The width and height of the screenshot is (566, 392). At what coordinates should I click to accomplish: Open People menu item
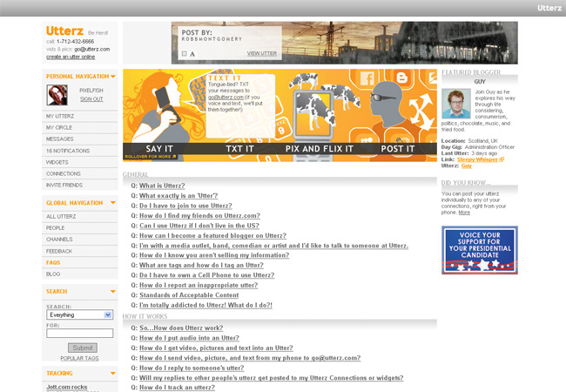(80, 228)
